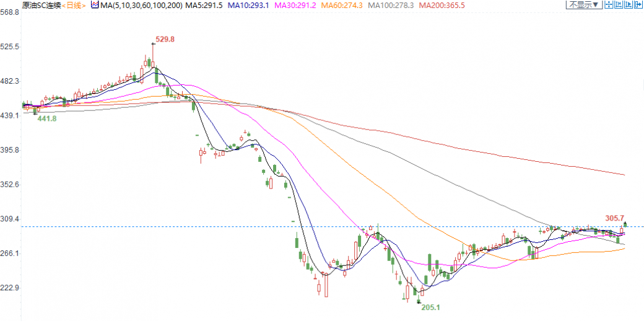
Task: Click the interval statistics icon
Action: 619,5
